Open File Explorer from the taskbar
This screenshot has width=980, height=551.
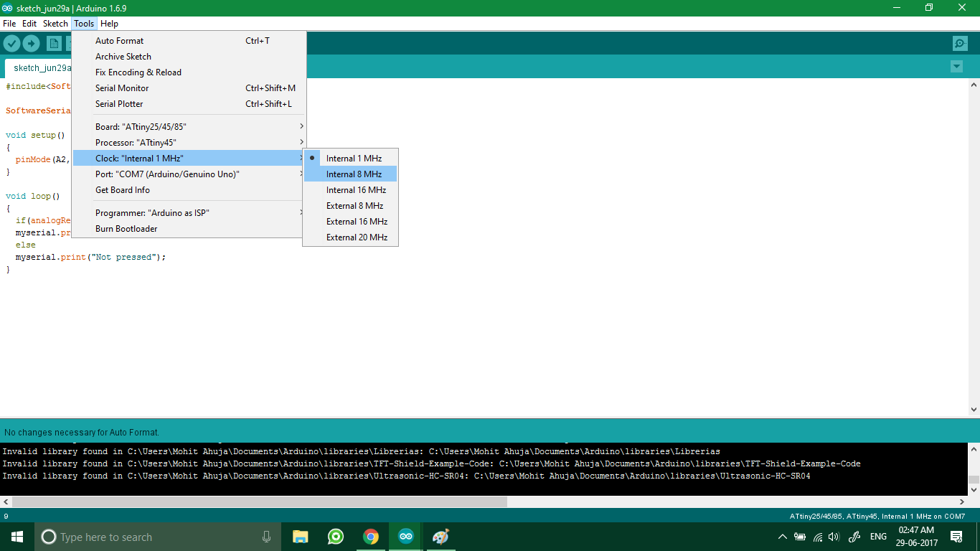[300, 537]
